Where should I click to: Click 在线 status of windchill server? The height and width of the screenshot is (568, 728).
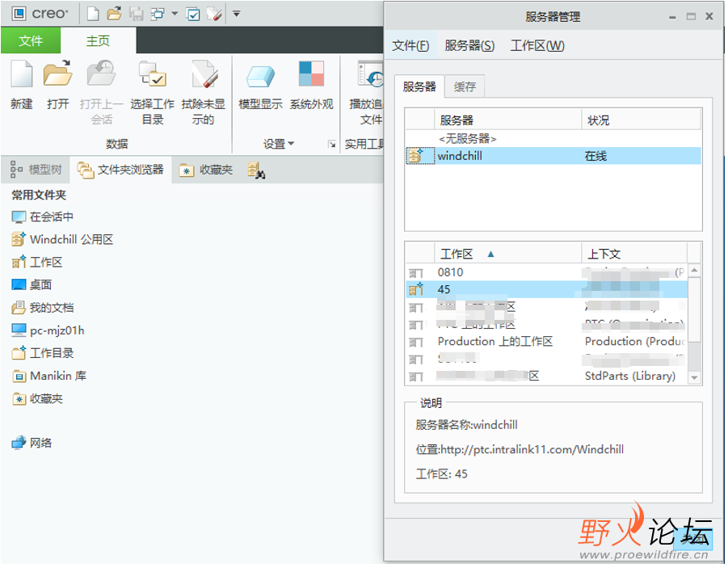pos(595,156)
